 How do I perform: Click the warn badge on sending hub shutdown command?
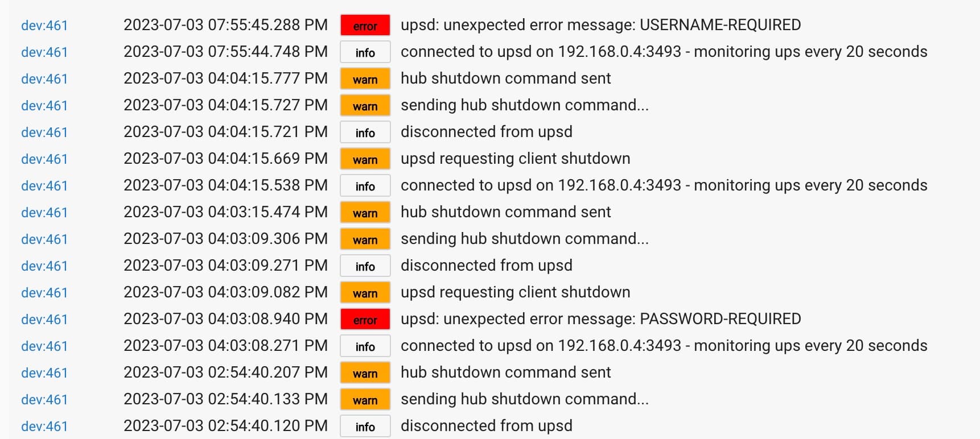364,106
